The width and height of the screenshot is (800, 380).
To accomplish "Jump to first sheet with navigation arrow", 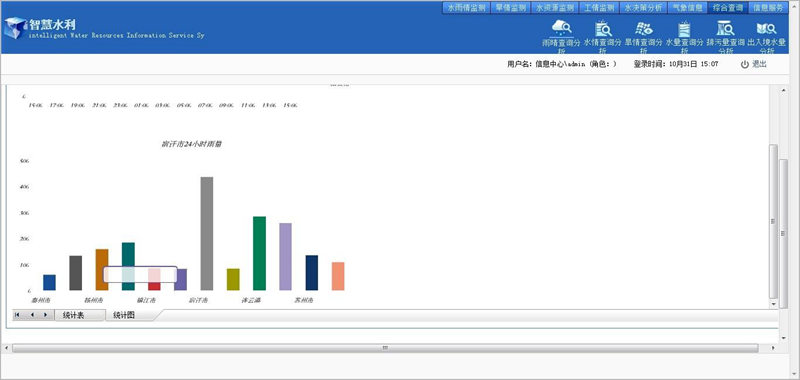I will pos(17,315).
